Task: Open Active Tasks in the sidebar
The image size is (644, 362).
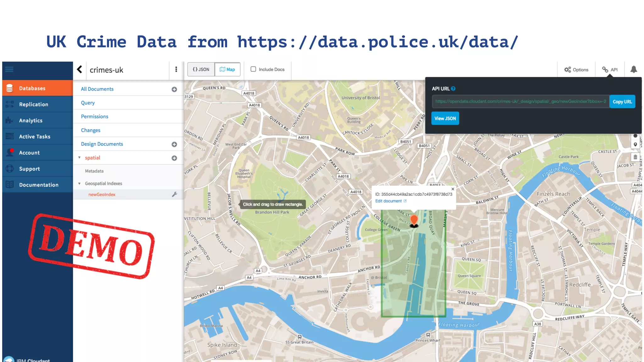Action: click(x=37, y=136)
